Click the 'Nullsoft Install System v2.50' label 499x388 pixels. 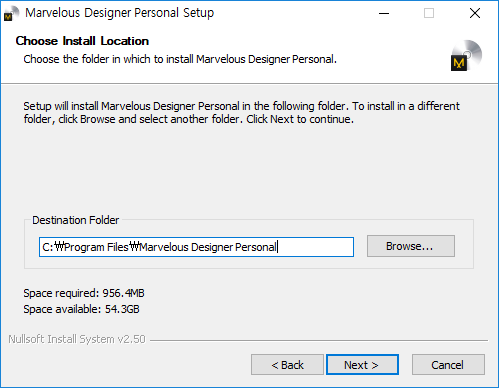[77, 339]
